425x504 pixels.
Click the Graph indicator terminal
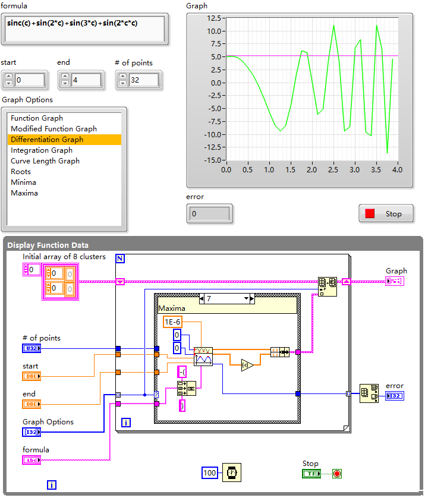click(395, 281)
